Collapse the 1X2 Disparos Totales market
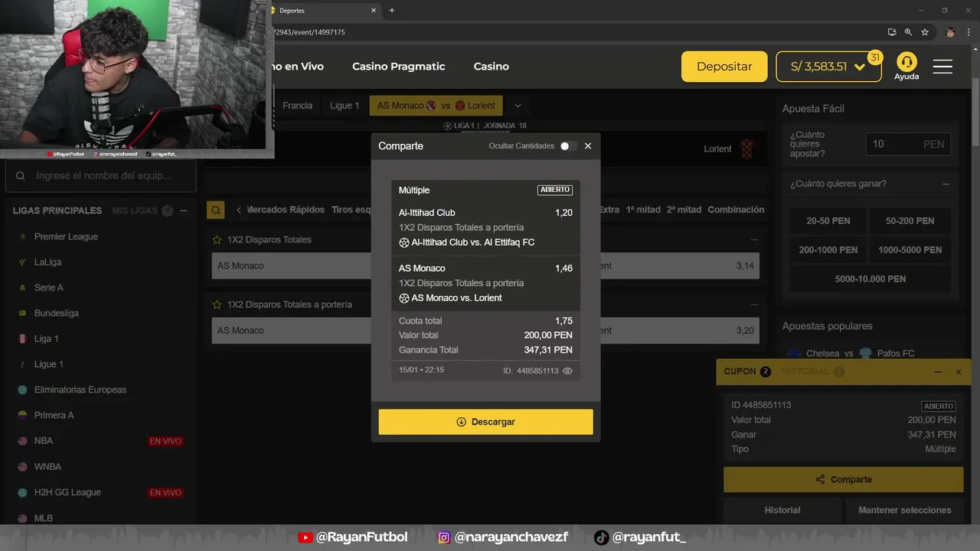The image size is (980, 551). pos(753,240)
